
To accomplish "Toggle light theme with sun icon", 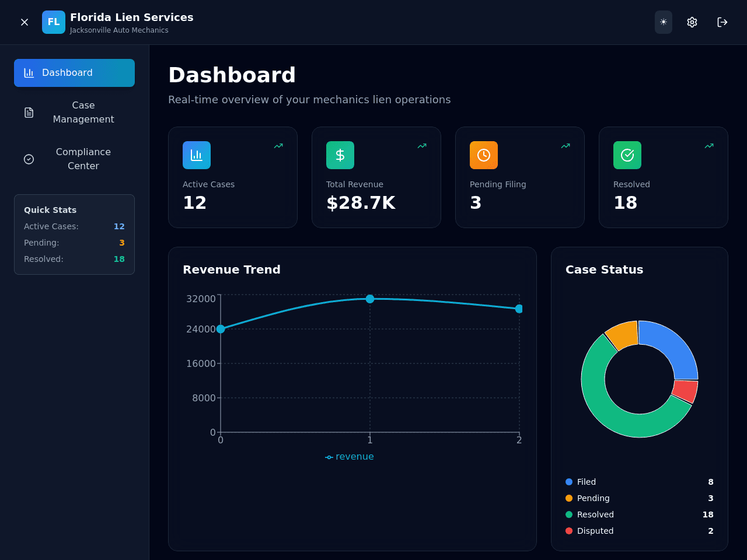I will (664, 22).
